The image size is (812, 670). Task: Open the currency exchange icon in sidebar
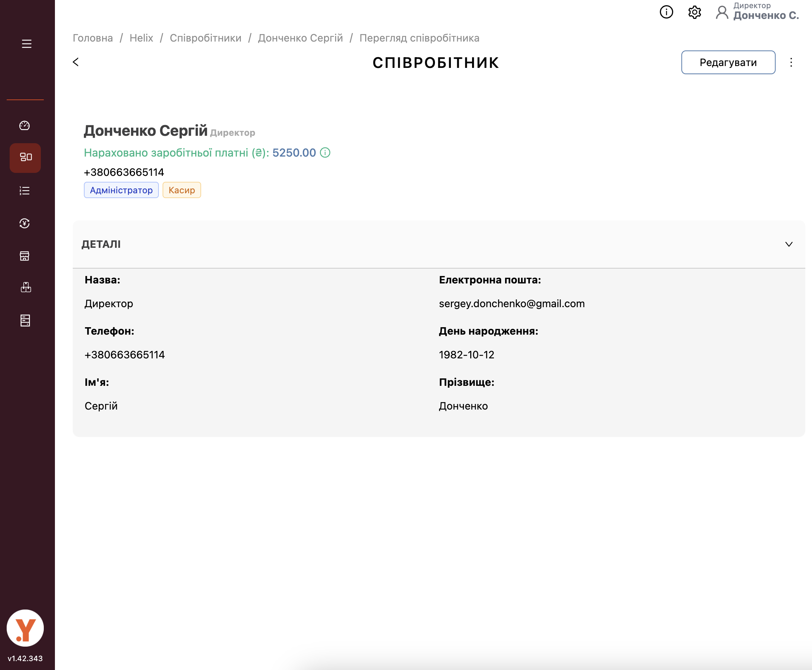(25, 223)
